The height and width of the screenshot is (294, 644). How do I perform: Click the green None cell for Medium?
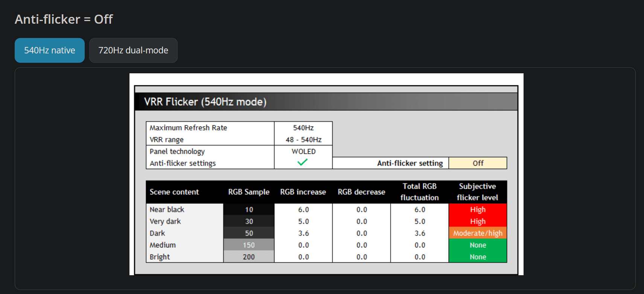coord(478,245)
